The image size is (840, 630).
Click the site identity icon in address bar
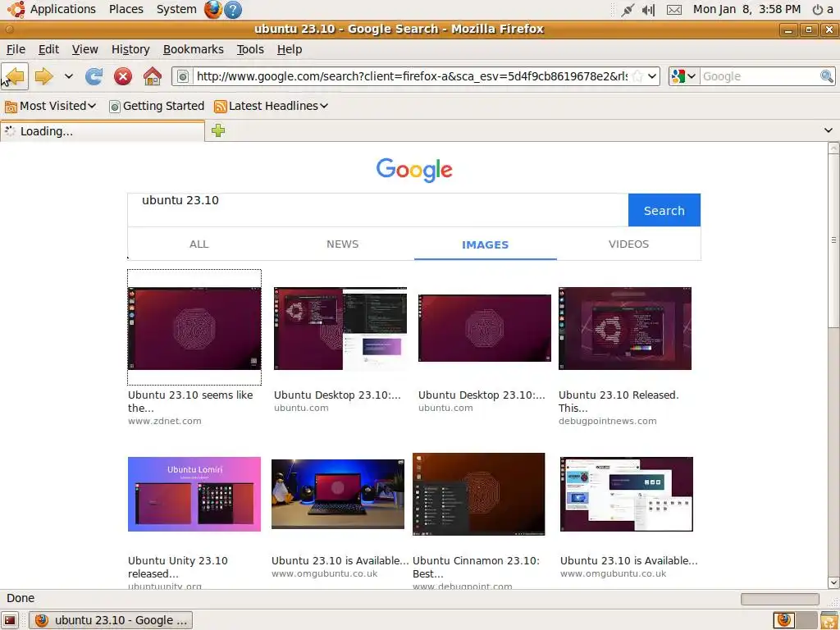[183, 76]
